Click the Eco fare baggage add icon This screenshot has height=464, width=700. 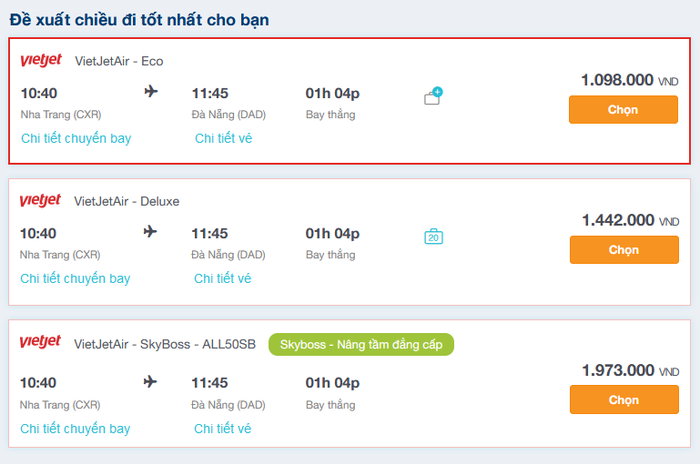tap(433, 97)
